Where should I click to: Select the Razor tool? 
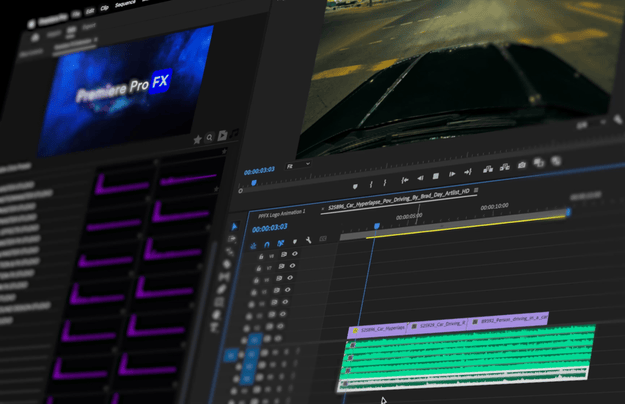coord(227,264)
